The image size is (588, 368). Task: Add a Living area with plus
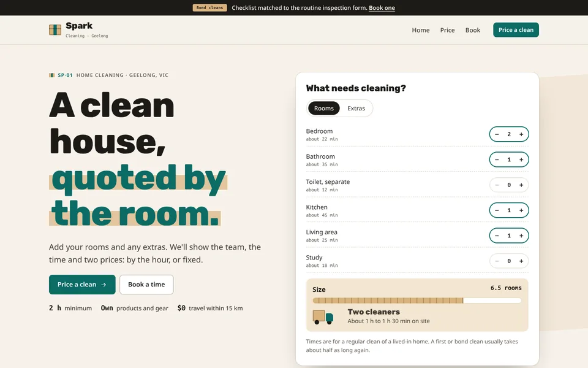pyautogui.click(x=521, y=236)
